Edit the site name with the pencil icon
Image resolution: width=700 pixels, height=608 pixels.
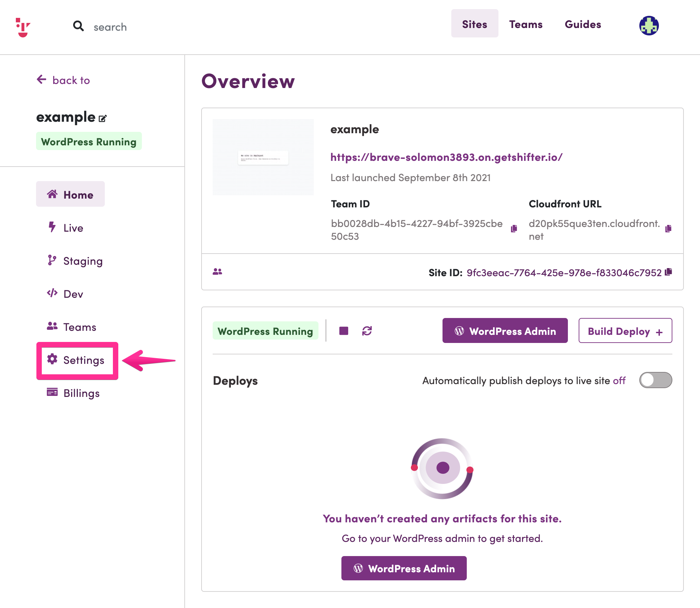pyautogui.click(x=102, y=118)
